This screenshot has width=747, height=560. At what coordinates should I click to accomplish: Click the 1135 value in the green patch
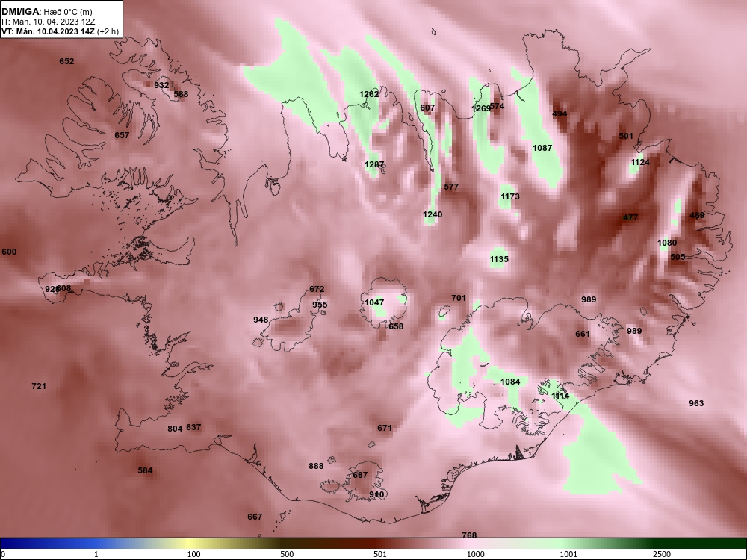point(499,260)
